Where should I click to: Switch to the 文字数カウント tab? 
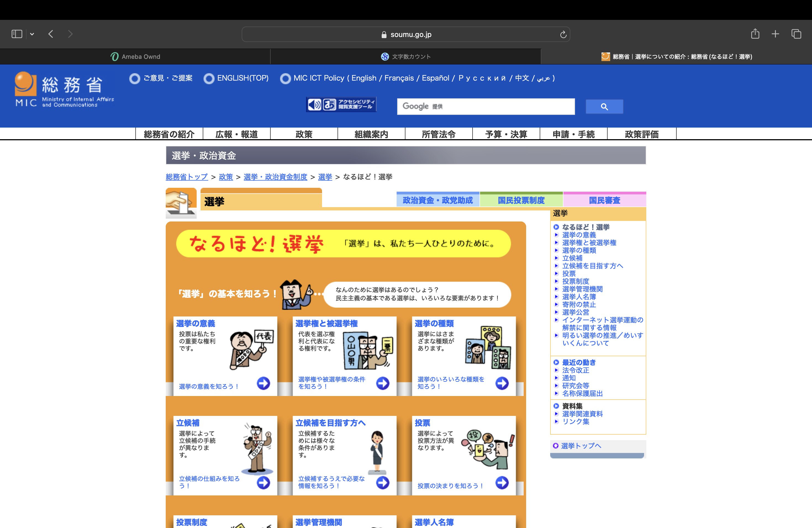[x=406, y=57]
